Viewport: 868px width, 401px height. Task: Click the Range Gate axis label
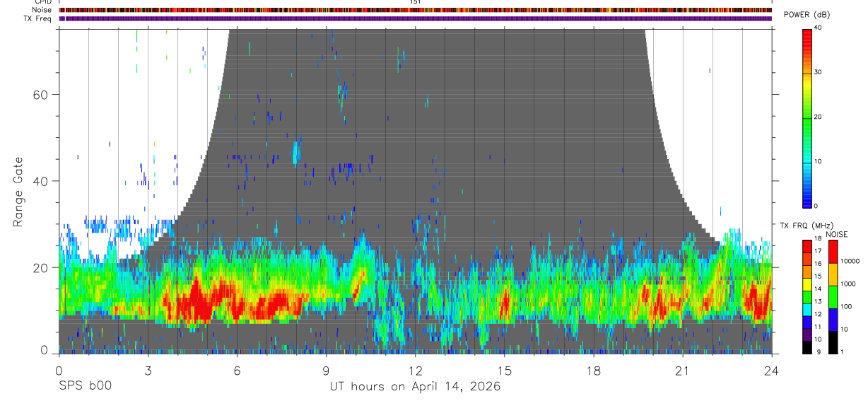(x=18, y=192)
